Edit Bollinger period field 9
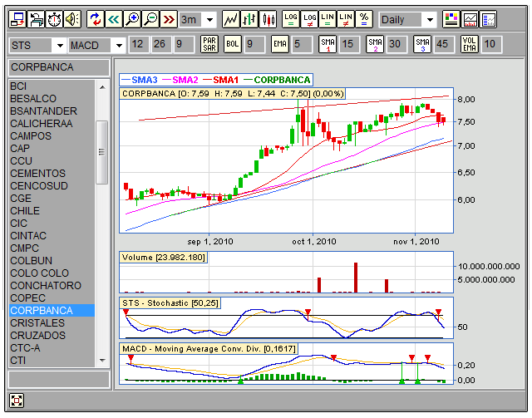This screenshot has height=418, width=532. click(254, 44)
